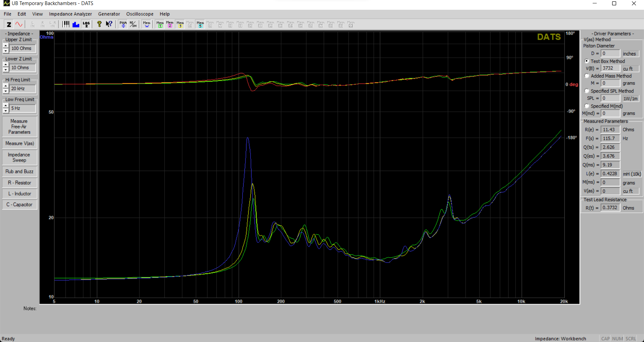Toggle the PHA phase display icon
644x342 pixels.
[123, 24]
